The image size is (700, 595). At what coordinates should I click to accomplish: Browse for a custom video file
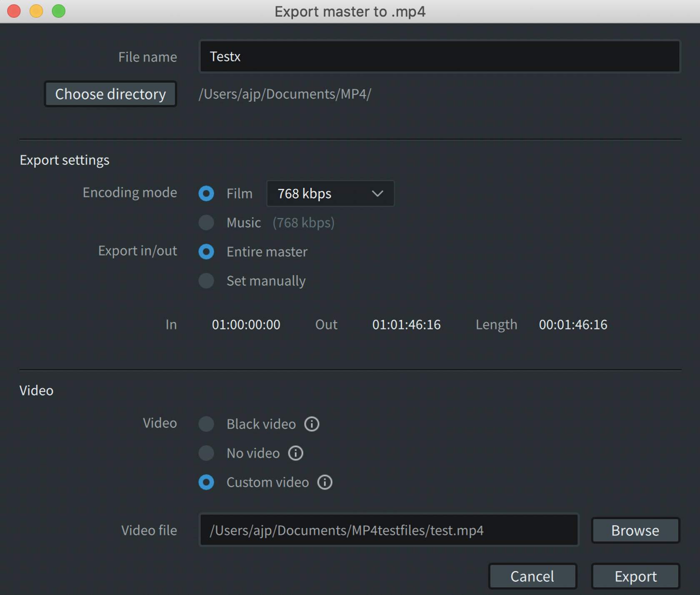click(x=635, y=530)
